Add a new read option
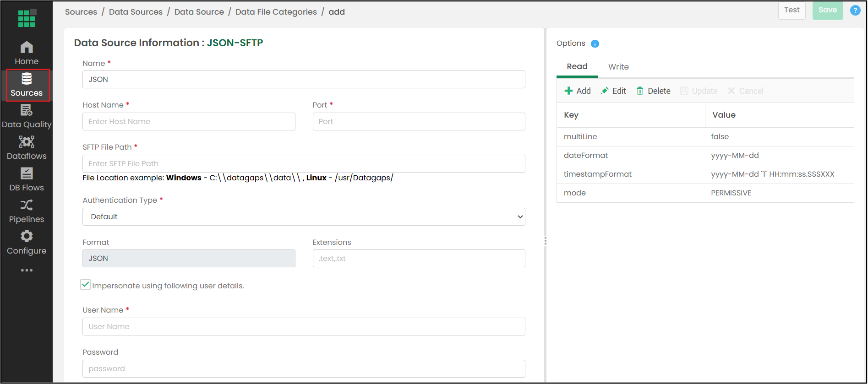This screenshot has width=868, height=384. [x=578, y=91]
